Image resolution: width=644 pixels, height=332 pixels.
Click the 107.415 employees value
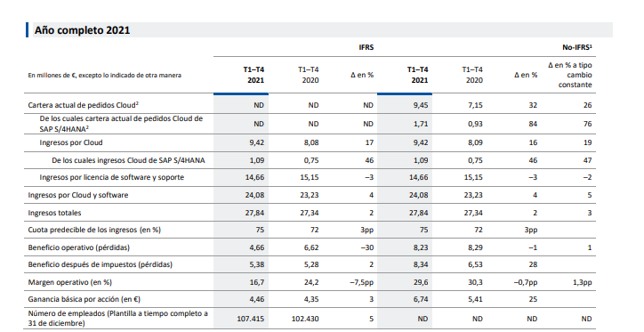[x=251, y=319]
